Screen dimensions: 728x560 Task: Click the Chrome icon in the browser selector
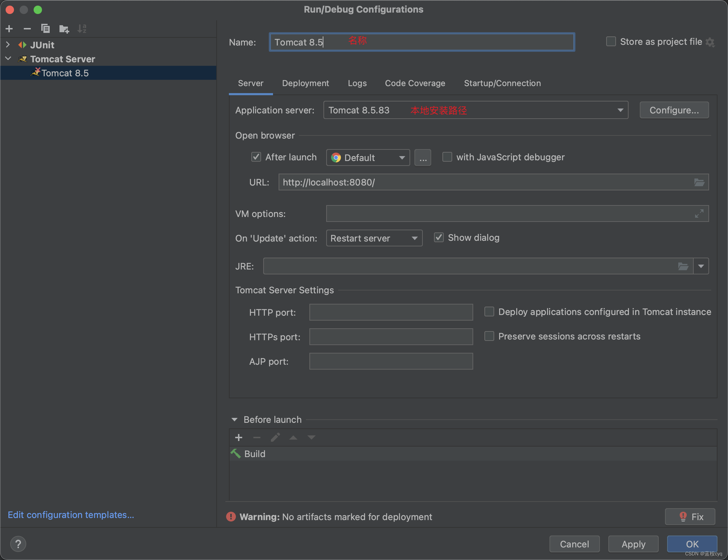(x=336, y=157)
